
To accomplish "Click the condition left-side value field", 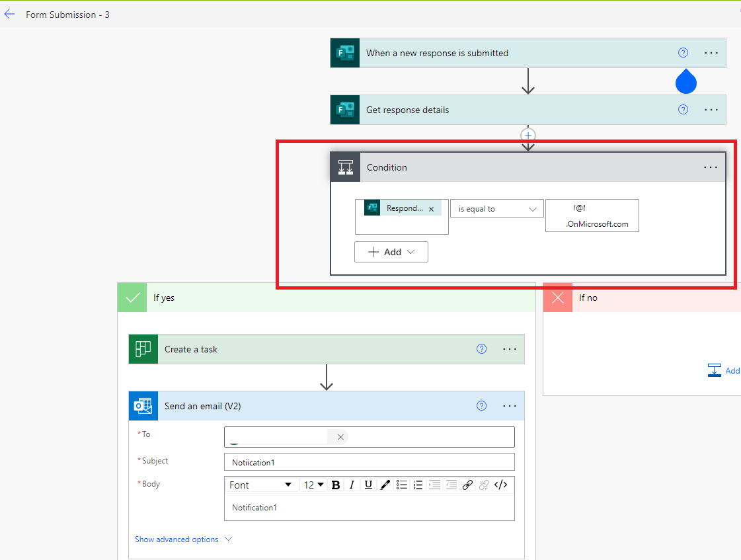I will (x=402, y=217).
